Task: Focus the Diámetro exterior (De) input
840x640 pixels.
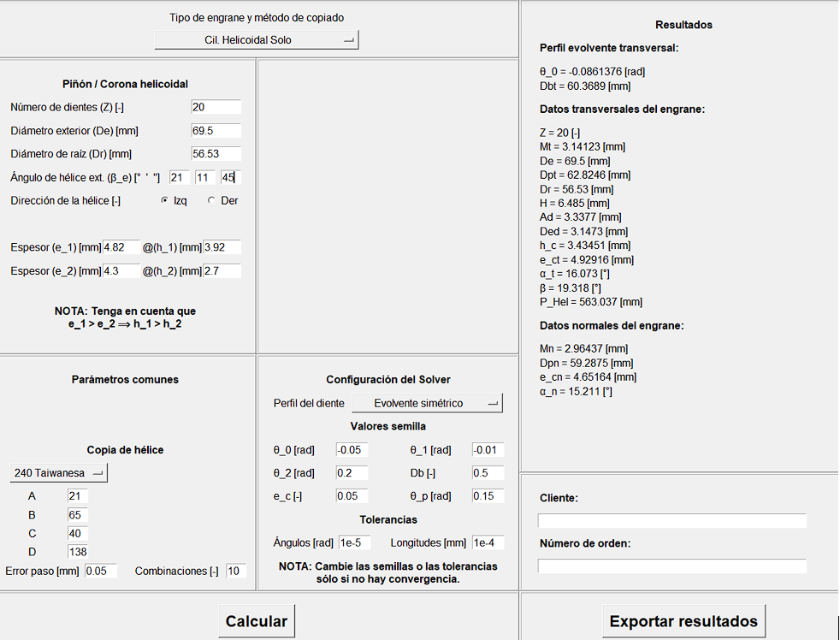Action: click(216, 131)
